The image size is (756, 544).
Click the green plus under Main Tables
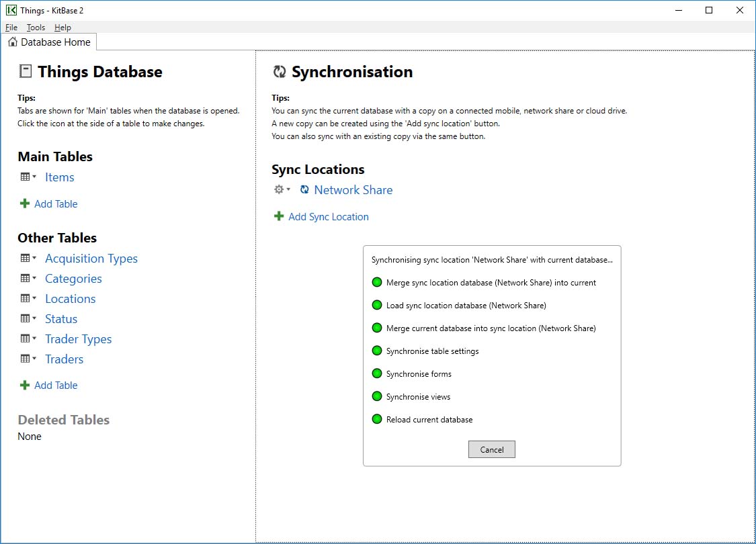click(25, 203)
